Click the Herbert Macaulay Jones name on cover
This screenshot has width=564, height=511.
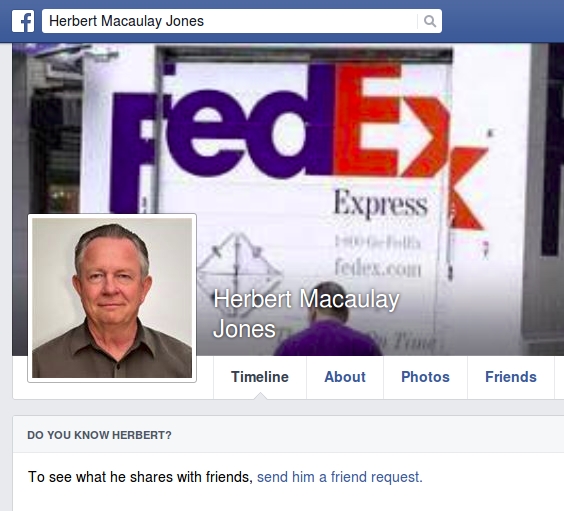click(x=306, y=314)
